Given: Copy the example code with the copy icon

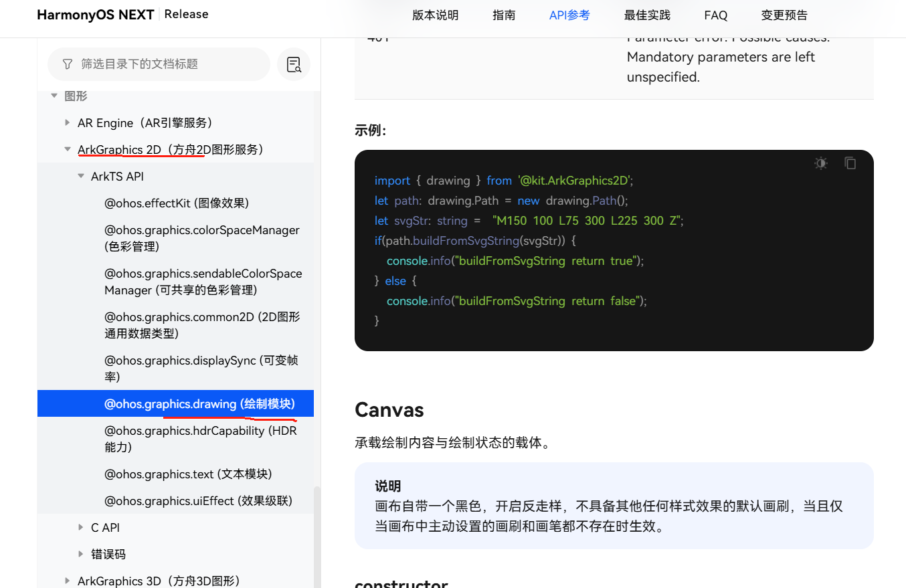Looking at the screenshot, I should coord(850,163).
